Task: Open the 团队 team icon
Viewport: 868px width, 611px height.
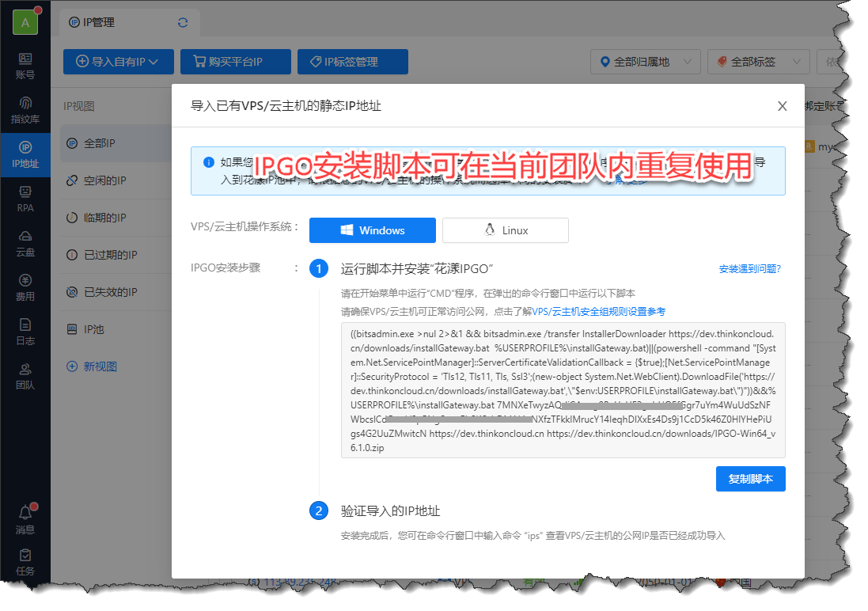Action: point(25,377)
